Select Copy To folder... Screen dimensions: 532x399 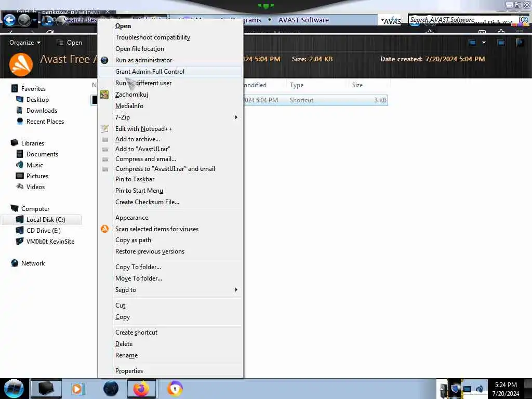138,267
